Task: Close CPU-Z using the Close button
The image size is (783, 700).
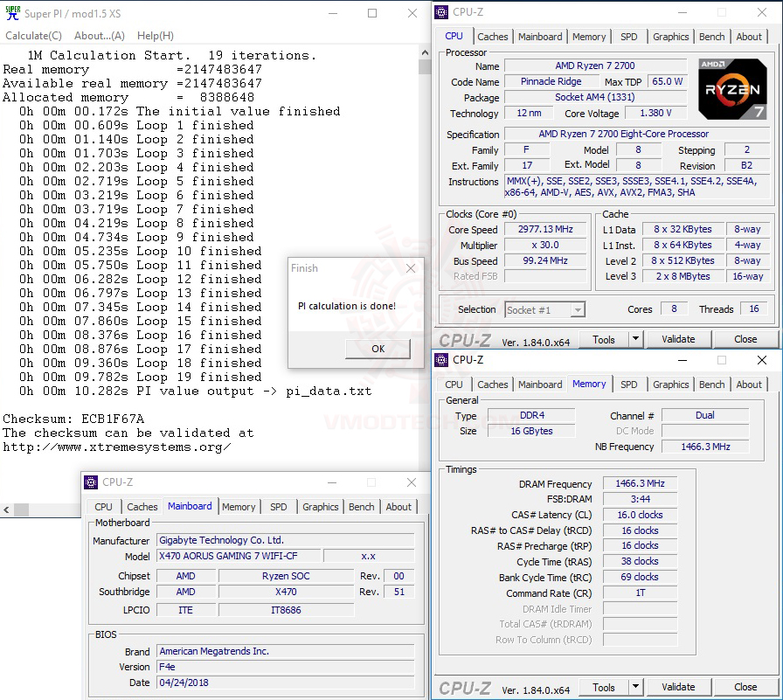Action: [x=747, y=338]
